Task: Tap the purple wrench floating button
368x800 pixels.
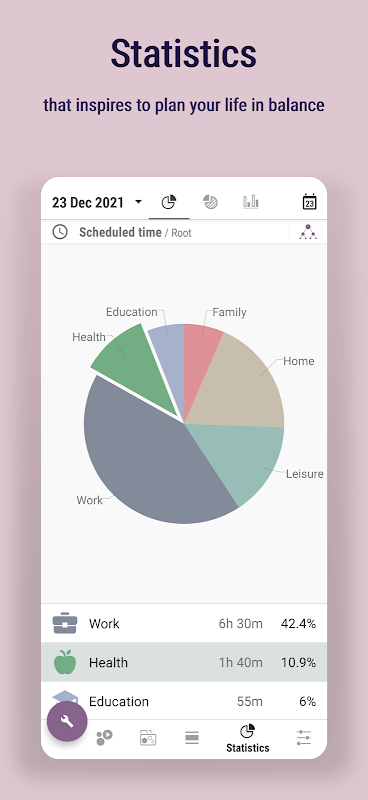Action: (67, 721)
